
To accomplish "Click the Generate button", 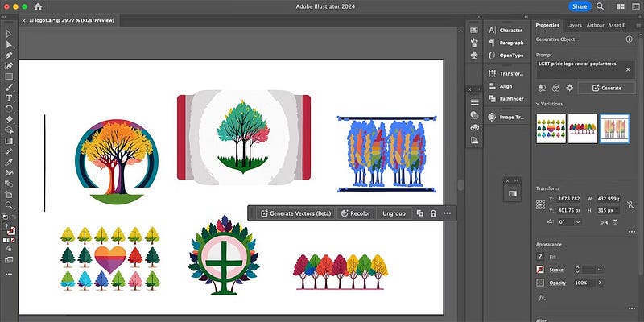I will [606, 87].
